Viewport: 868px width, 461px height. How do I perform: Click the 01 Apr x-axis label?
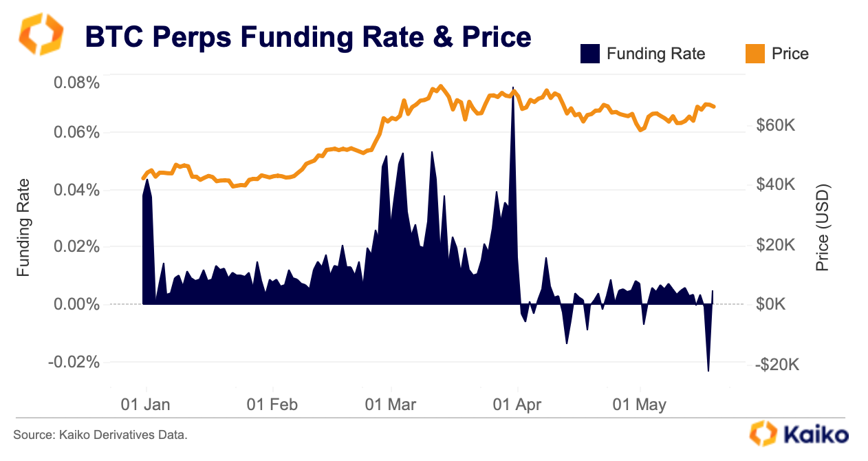coord(517,405)
